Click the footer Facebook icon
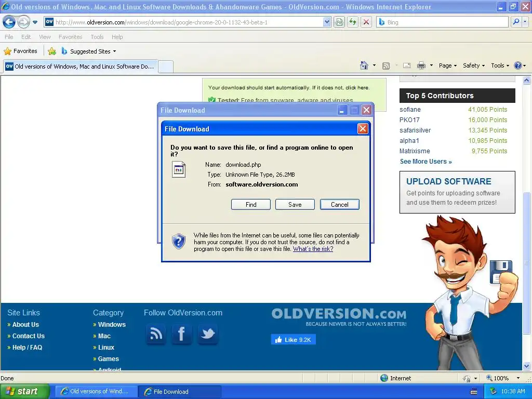The height and width of the screenshot is (399, 532). (x=181, y=334)
